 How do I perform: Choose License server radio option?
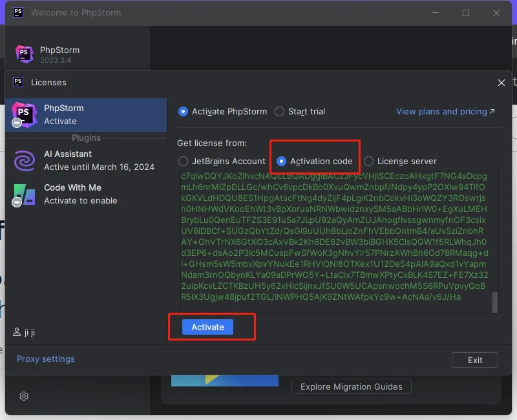point(369,161)
